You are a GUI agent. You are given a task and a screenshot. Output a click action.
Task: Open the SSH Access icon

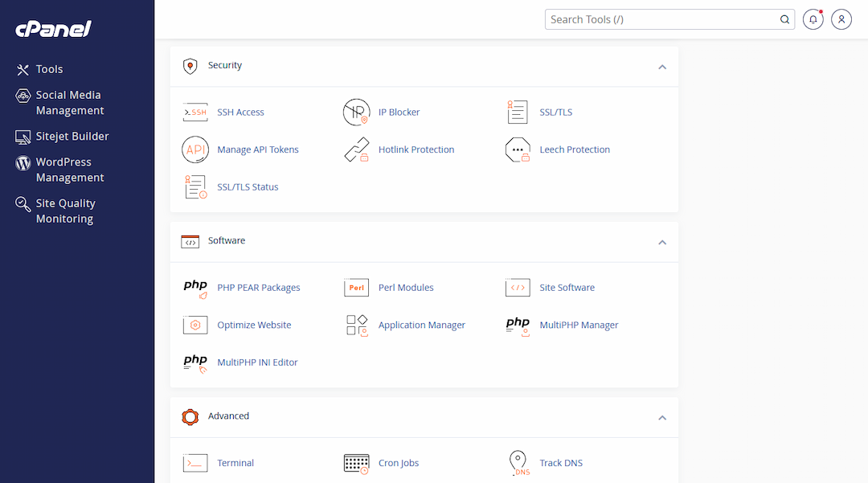pyautogui.click(x=195, y=113)
